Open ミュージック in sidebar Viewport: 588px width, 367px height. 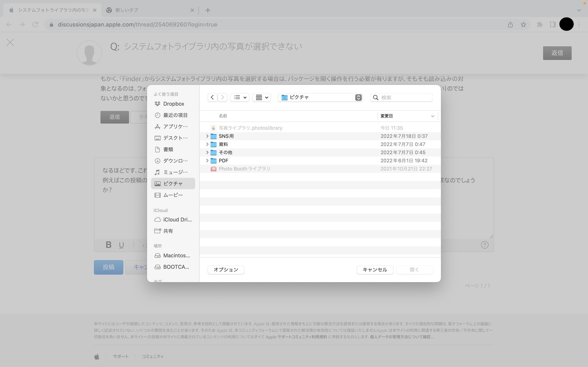[x=175, y=172]
